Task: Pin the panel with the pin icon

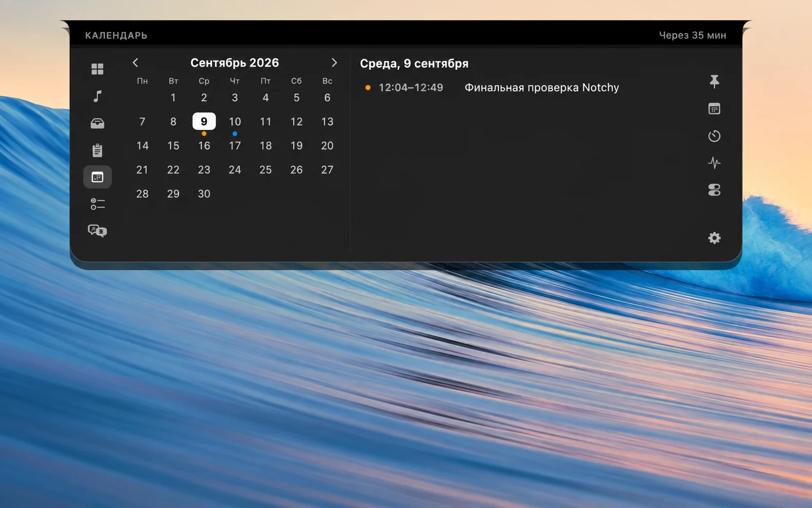Action: click(714, 81)
